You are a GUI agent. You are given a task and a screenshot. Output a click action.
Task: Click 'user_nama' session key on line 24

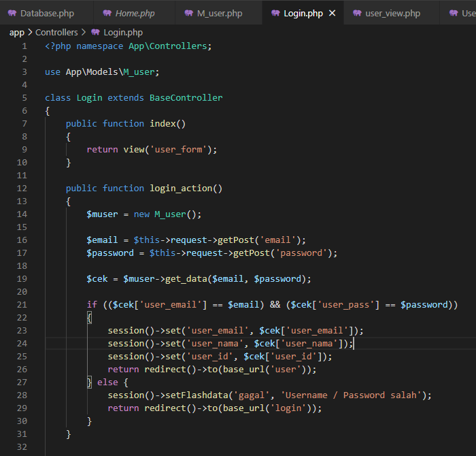[x=215, y=344]
